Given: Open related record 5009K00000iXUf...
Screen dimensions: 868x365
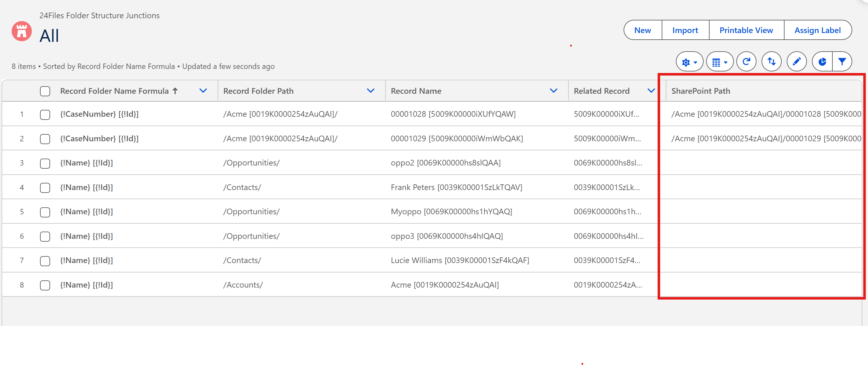Looking at the screenshot, I should pos(606,114).
